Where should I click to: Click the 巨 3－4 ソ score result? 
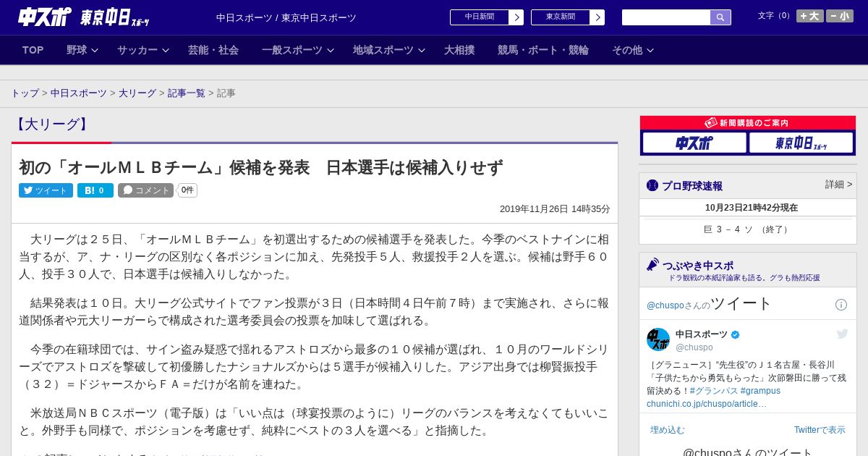click(x=748, y=229)
